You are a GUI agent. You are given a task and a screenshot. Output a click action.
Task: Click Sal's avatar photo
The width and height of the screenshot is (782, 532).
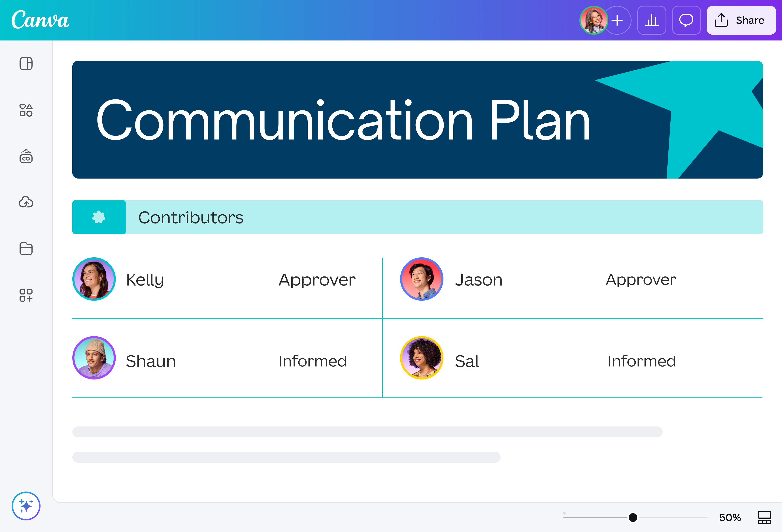(x=422, y=358)
